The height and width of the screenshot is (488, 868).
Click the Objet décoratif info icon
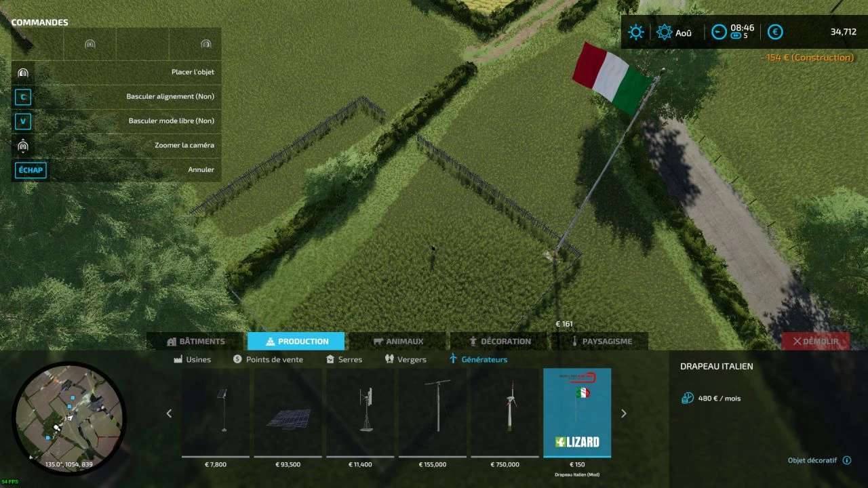pos(846,460)
